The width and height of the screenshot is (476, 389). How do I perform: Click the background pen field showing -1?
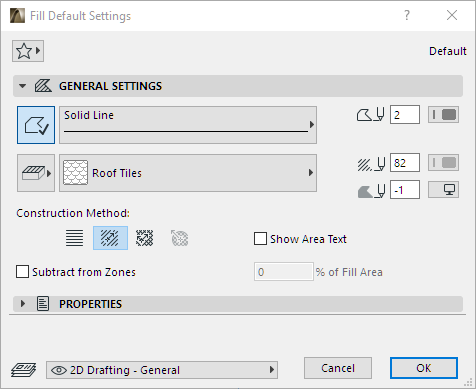[x=405, y=190]
